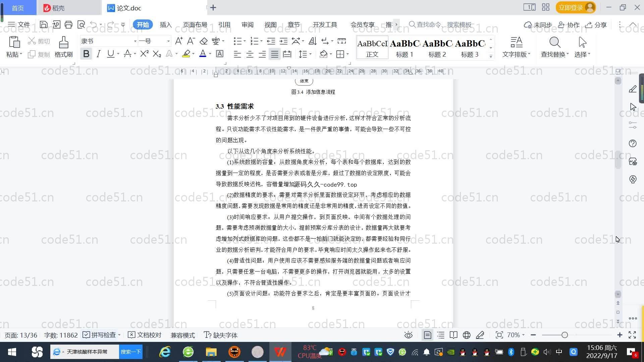Screen dimensions: 644x362
Task: Open the font name dropdown showing 隶书
Action: point(135,41)
